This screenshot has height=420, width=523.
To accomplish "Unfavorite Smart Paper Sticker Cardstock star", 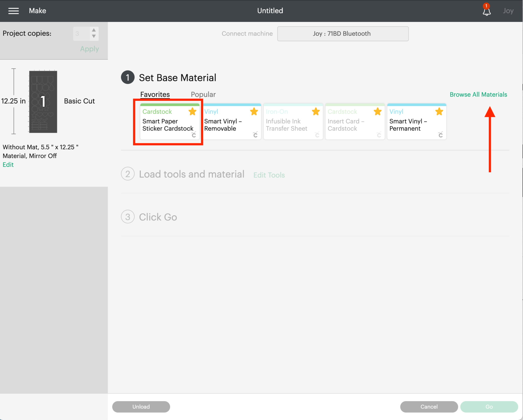I will pyautogui.click(x=192, y=112).
